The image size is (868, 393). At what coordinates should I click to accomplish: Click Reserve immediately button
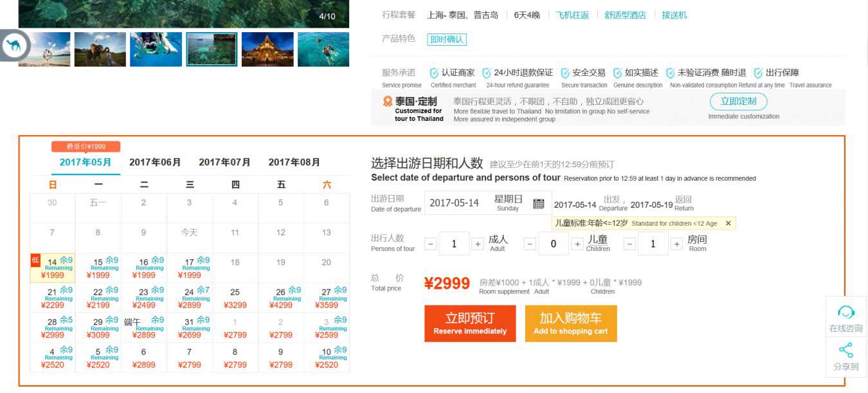[470, 324]
